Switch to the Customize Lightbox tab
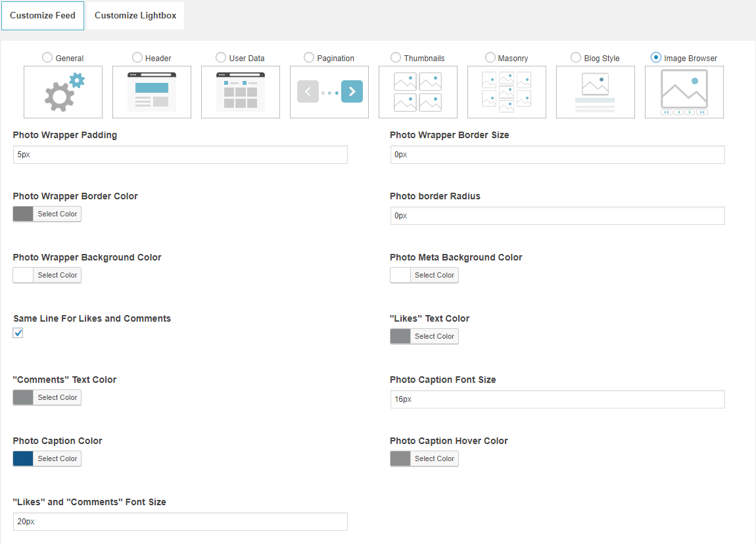 [135, 16]
